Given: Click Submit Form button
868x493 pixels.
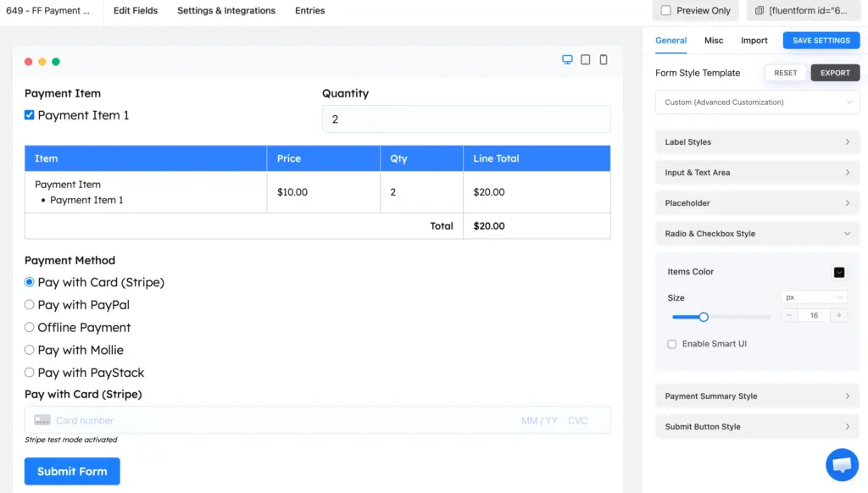Looking at the screenshot, I should pos(72,472).
